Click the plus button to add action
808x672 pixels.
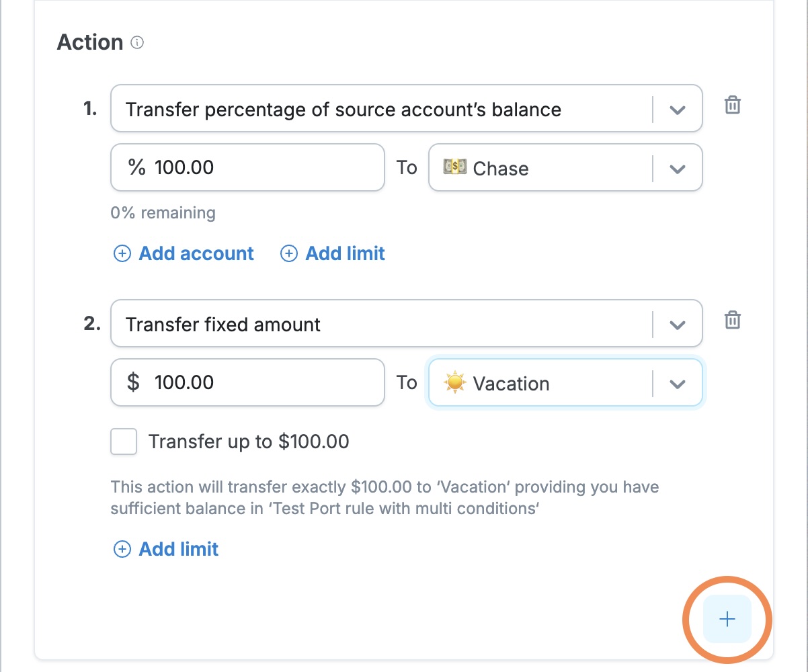(727, 619)
